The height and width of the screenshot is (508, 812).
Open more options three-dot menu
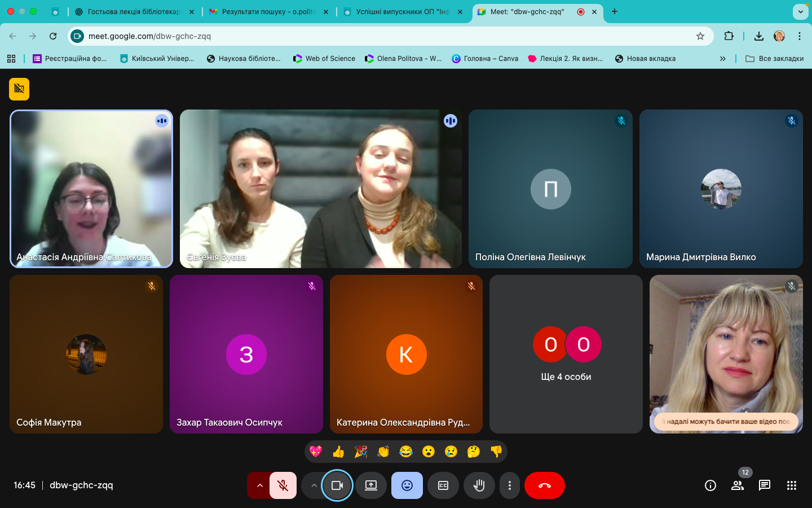tap(510, 485)
